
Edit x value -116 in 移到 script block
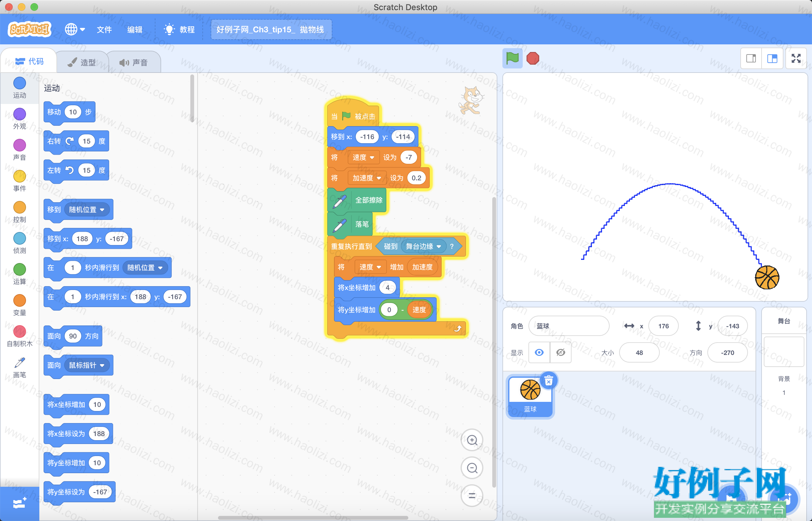point(367,137)
